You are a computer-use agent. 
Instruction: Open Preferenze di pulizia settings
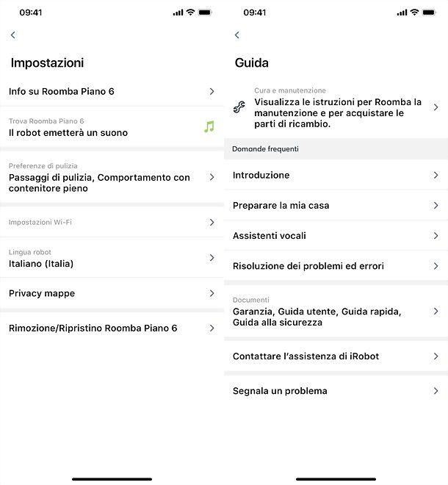pyautogui.click(x=110, y=177)
